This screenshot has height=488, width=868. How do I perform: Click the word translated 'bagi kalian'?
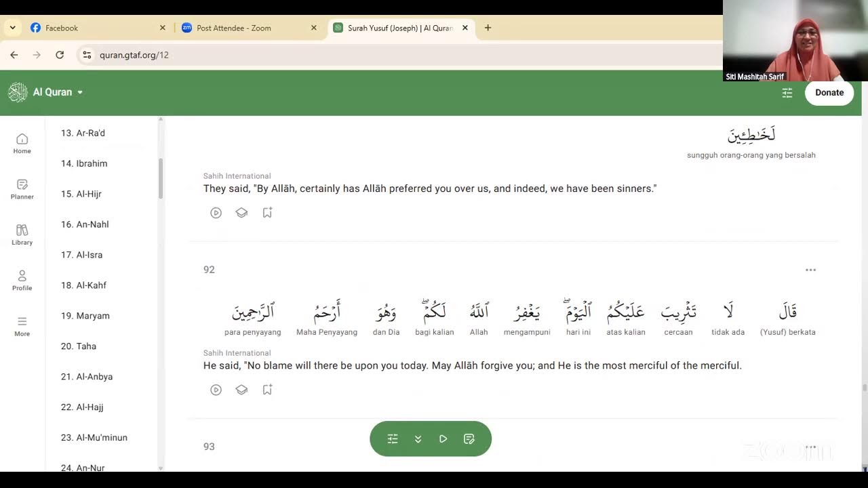point(435,310)
